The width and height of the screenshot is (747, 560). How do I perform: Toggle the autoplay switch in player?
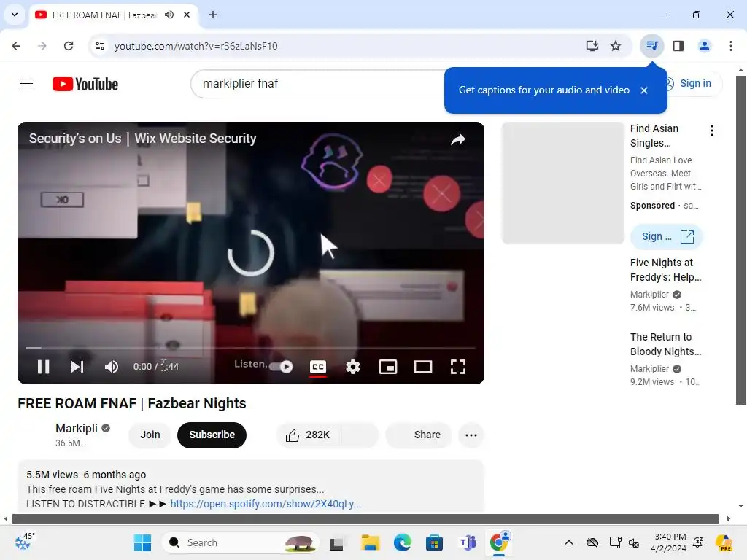click(x=281, y=367)
